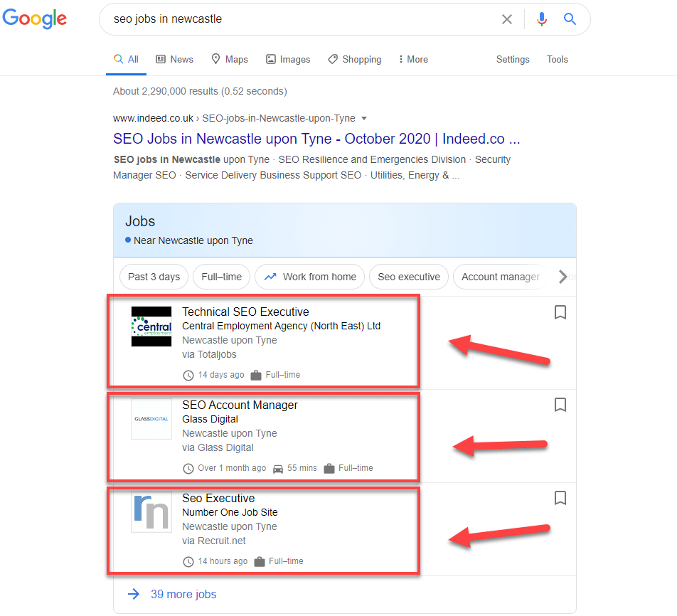Switch to the News tab
Image resolution: width=677 pixels, height=616 pixels.
point(174,59)
